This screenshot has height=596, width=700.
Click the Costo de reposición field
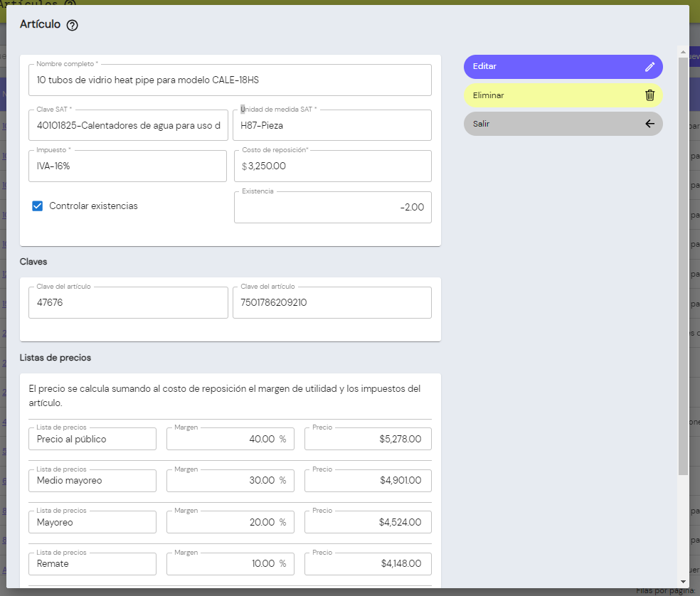[332, 166]
